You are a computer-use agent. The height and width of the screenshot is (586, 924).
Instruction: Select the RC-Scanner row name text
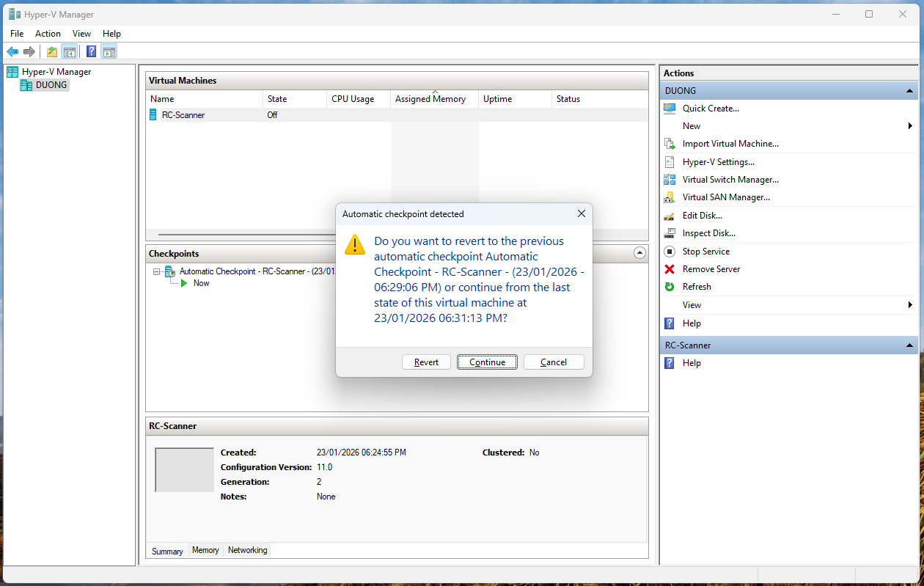pos(183,115)
